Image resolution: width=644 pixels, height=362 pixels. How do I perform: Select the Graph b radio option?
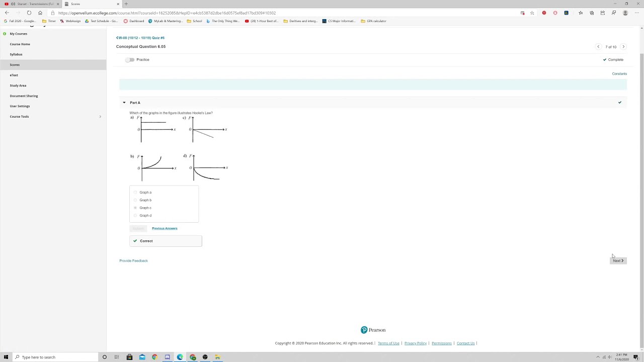click(x=135, y=200)
